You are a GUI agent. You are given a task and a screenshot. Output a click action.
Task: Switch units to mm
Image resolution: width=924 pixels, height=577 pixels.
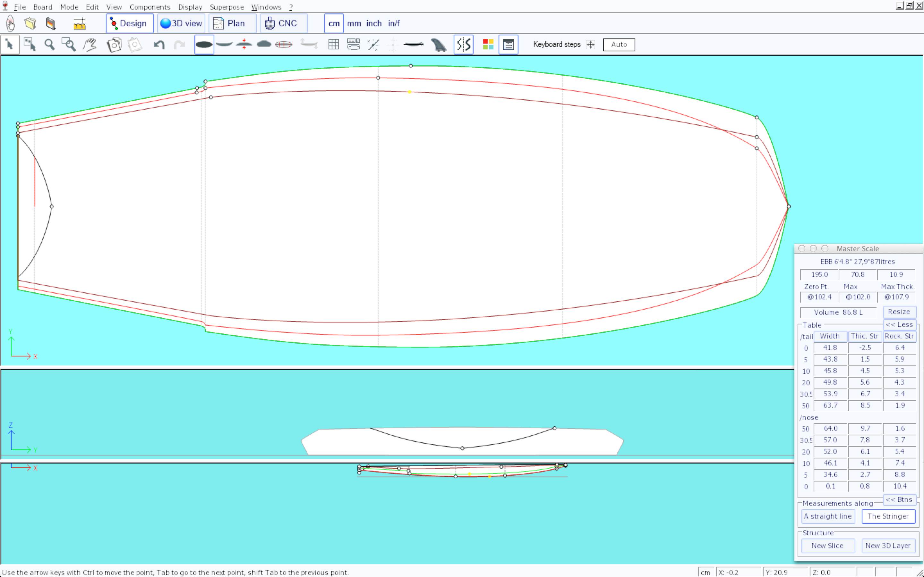[x=354, y=23]
